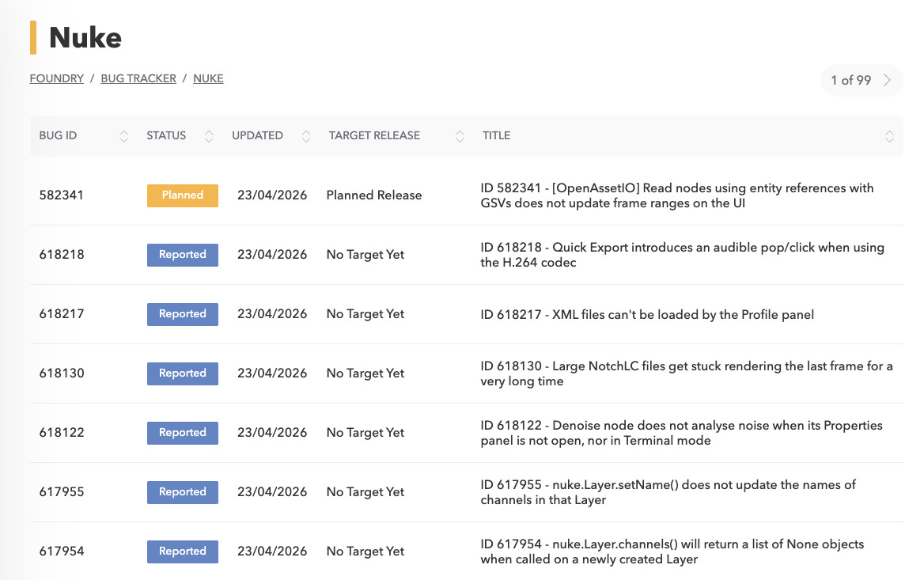This screenshot has height=580, width=924.
Task: Click the 1 of 99 page indicator
Action: 851,80
